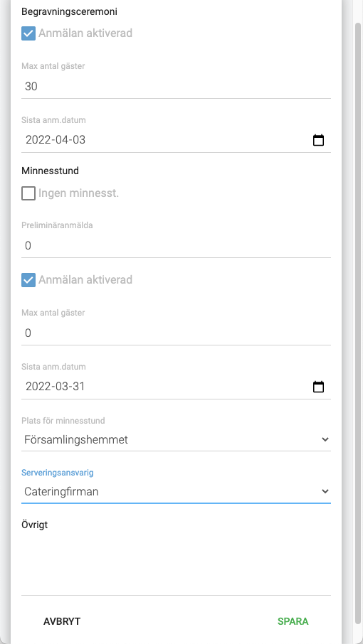Click the Ingen minnesst. label text
The height and width of the screenshot is (644, 363).
click(78, 193)
